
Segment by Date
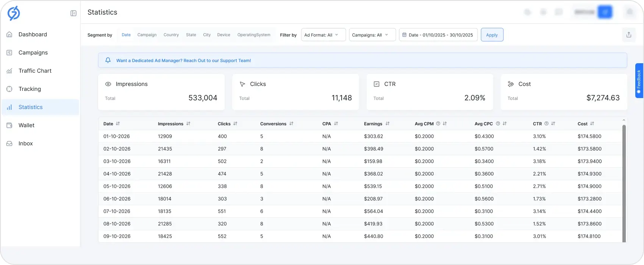(x=126, y=35)
